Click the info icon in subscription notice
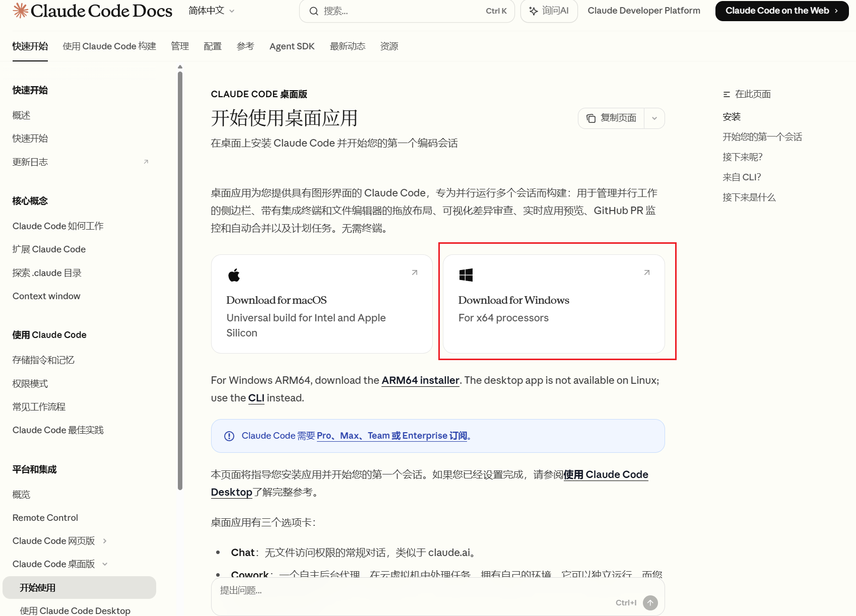This screenshot has height=616, width=856. [229, 436]
